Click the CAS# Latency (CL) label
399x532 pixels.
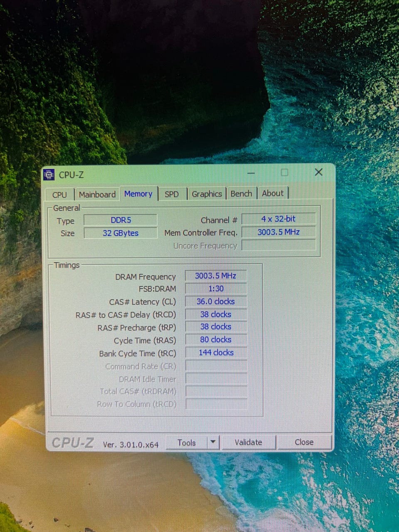coord(143,302)
